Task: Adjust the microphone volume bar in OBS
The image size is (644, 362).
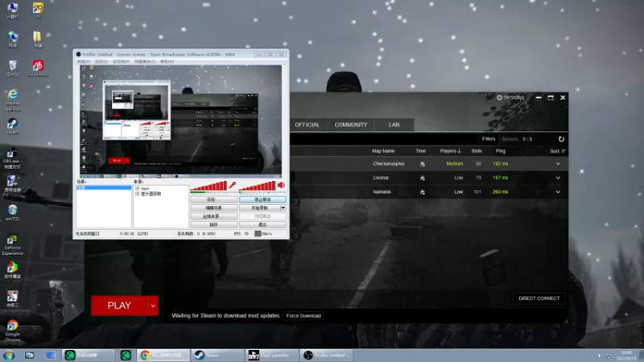Action: pyautogui.click(x=208, y=186)
